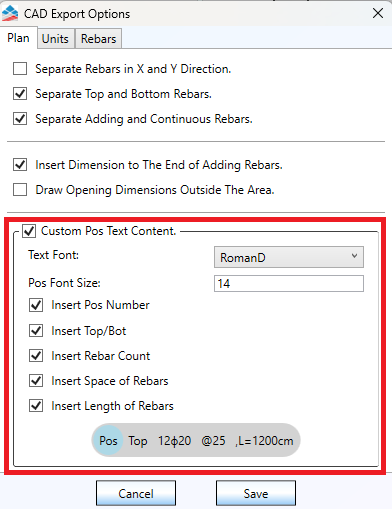Disable Insert Dimension to End of Adding Rebars

click(x=20, y=165)
